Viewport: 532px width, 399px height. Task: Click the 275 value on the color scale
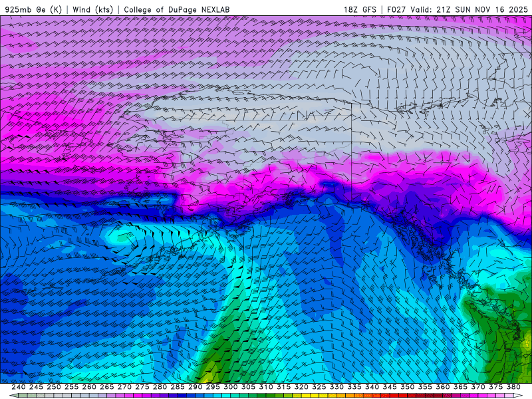[x=142, y=387]
